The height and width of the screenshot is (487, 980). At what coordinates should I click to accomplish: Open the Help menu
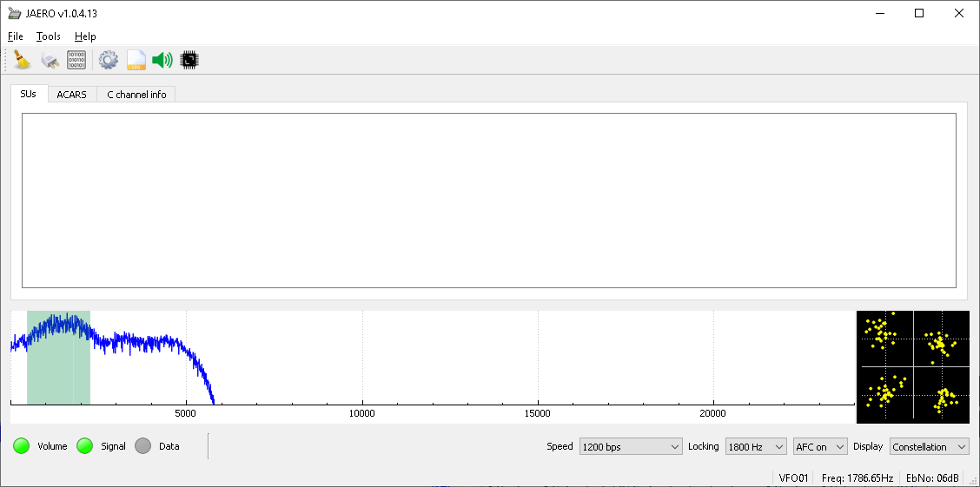click(x=85, y=36)
